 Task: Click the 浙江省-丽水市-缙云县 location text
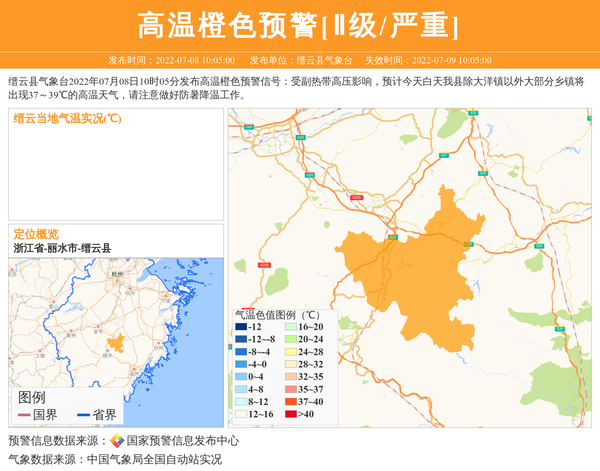pos(62,247)
